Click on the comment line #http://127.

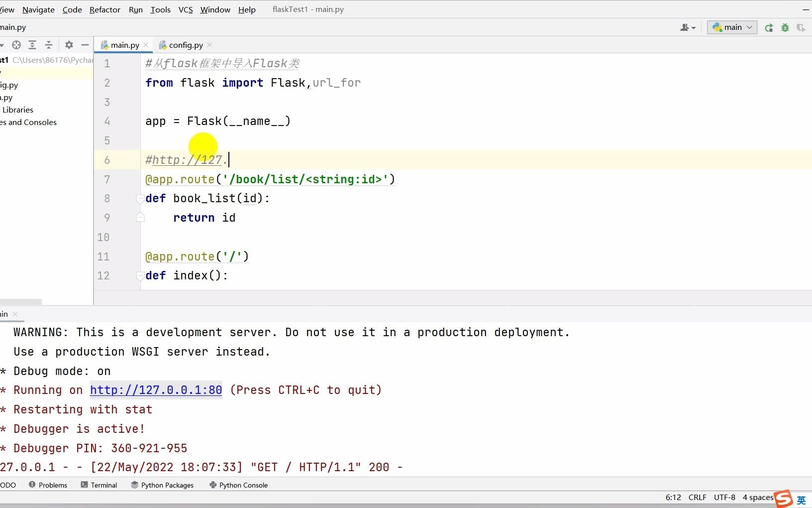[x=187, y=160]
